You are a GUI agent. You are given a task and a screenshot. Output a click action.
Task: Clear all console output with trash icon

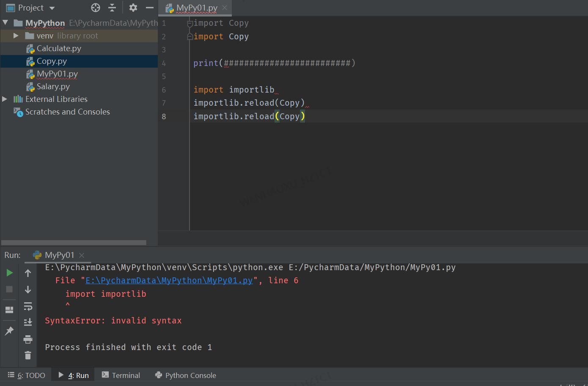tap(28, 355)
